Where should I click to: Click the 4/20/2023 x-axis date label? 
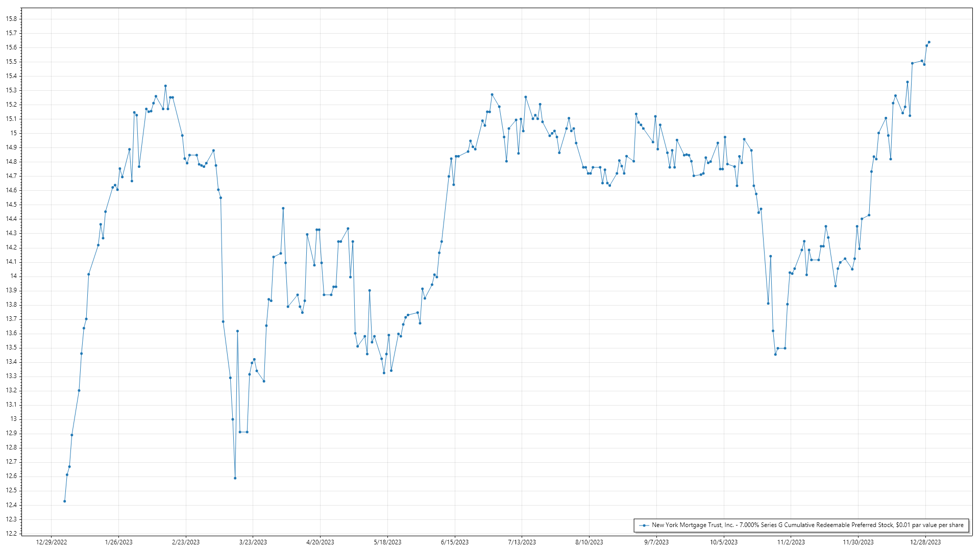(320, 542)
